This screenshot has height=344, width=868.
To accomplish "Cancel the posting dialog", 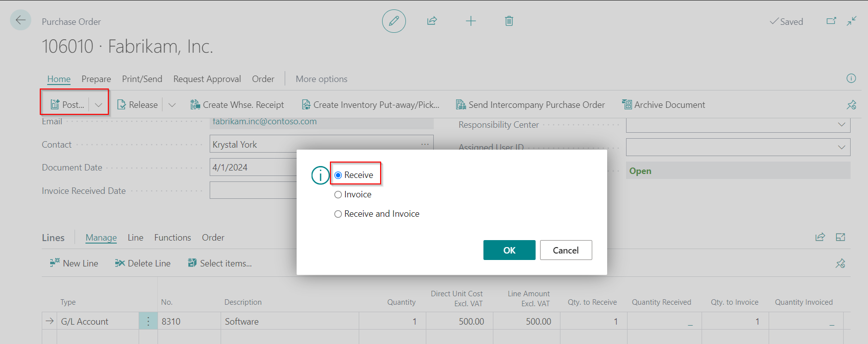I will click(566, 250).
